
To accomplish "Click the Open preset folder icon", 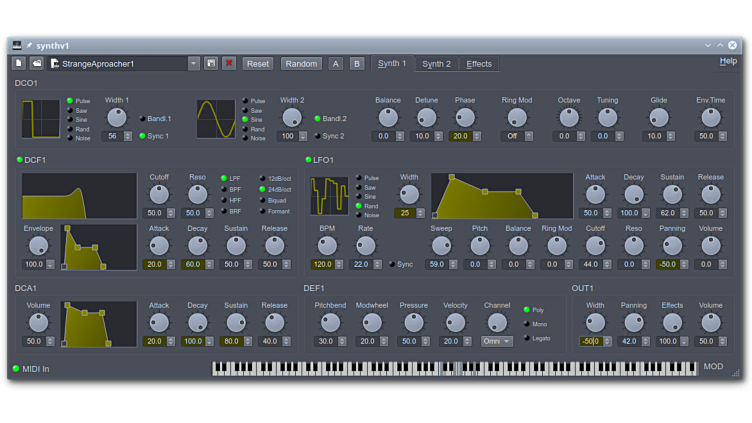I will [36, 63].
